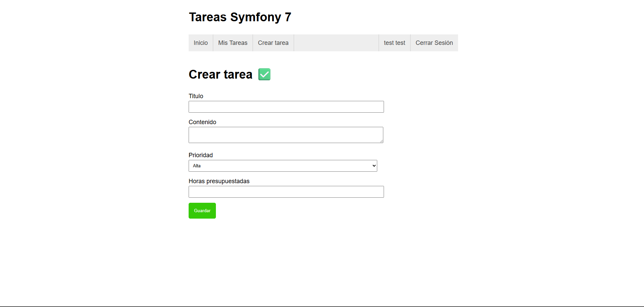Open Crear tarea in navigation bar

(273, 43)
